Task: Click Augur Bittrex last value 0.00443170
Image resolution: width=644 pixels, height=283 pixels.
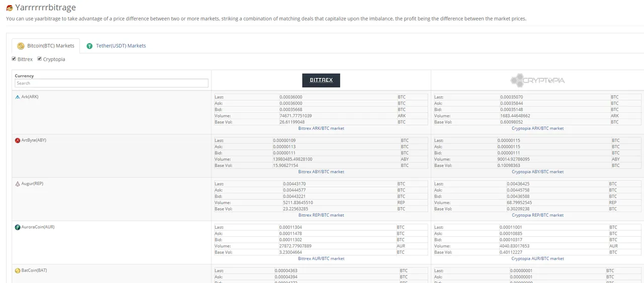Action: (x=294, y=184)
